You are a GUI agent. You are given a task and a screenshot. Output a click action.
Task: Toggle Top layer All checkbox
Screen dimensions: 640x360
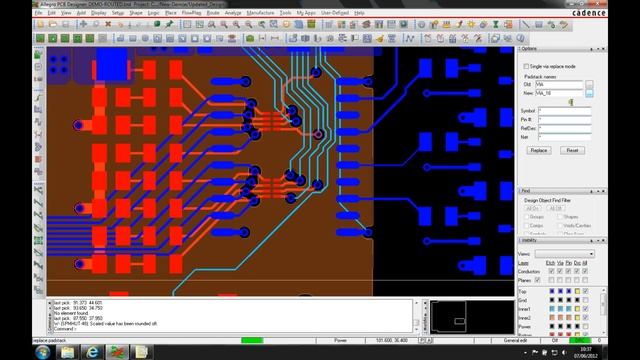click(x=586, y=291)
